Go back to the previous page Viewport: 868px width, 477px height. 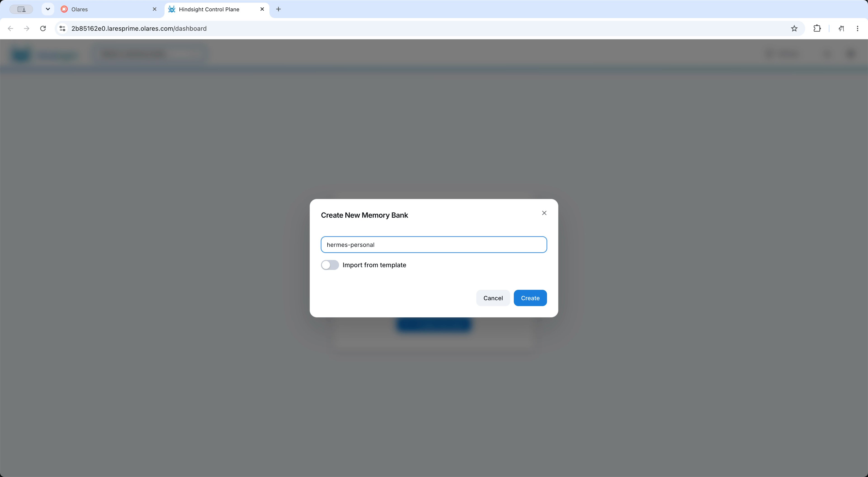[x=10, y=29]
